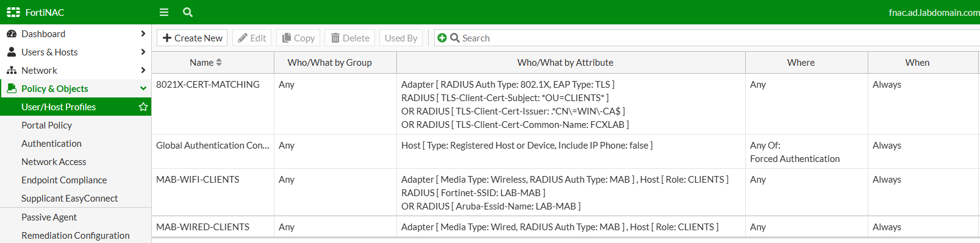Screen dimensions: 980x243
Task: Select the MAB-WIFI-CLIENTS profile name
Action: [x=198, y=180]
